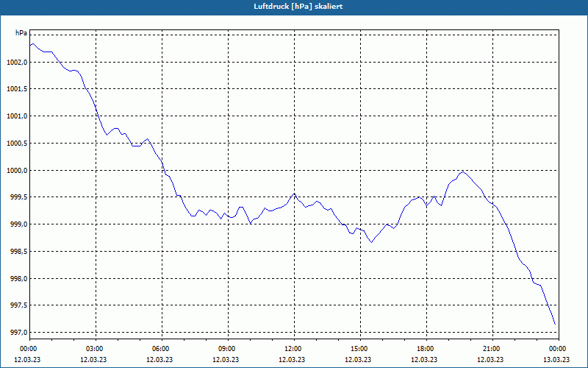Viewport: 588px width, 368px height.
Task: Click the 1001,0 y-axis label
Action: coord(17,116)
